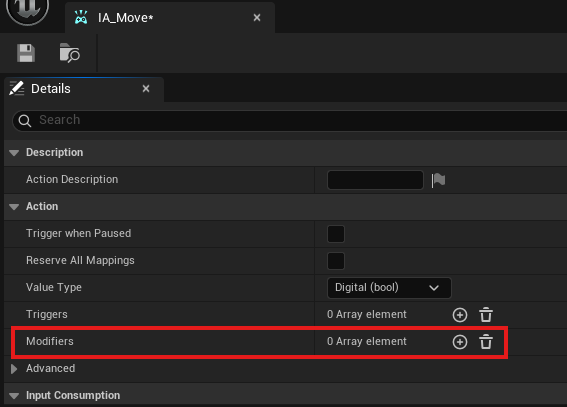Add element to Triggers array
Screen dimensions: 567x407
[460, 315]
